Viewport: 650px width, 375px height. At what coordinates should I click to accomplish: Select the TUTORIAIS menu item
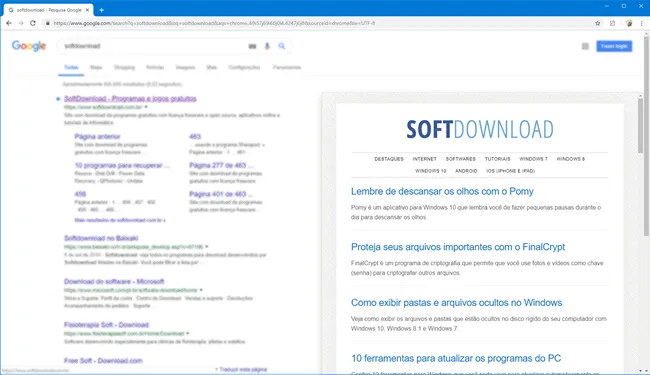coord(497,159)
